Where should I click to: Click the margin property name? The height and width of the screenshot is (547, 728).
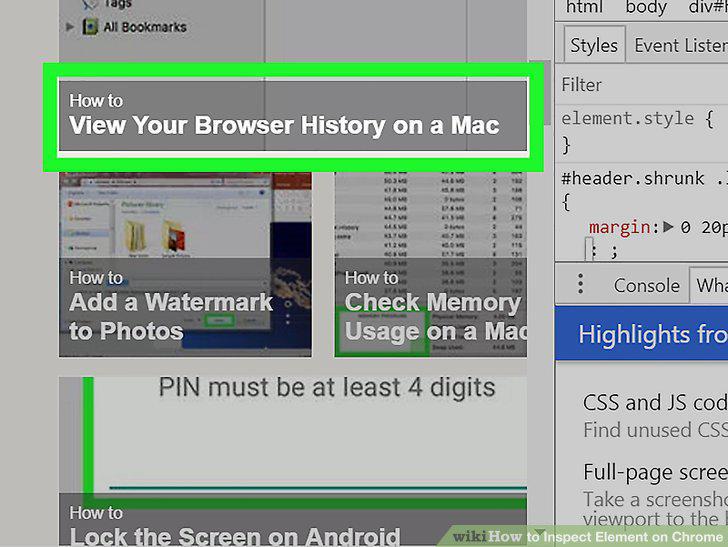point(620,228)
